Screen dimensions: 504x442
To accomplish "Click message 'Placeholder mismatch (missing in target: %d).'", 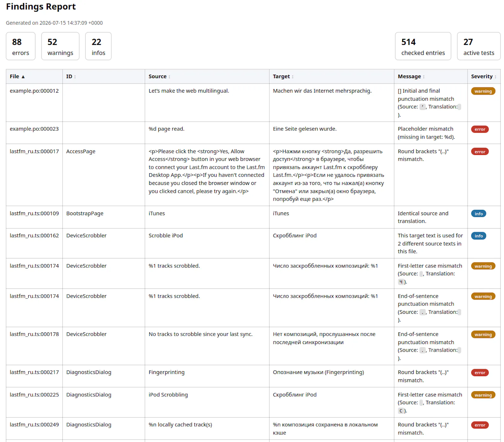I will [x=426, y=133].
